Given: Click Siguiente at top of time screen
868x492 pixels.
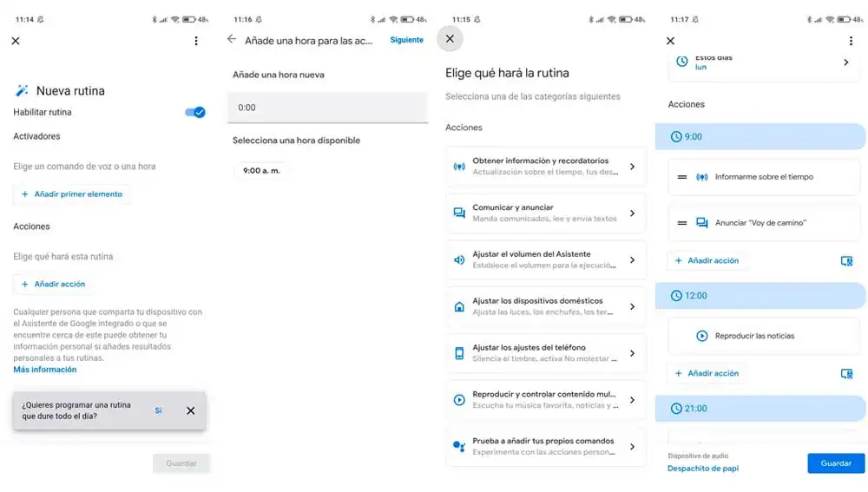Looking at the screenshot, I should (x=406, y=40).
